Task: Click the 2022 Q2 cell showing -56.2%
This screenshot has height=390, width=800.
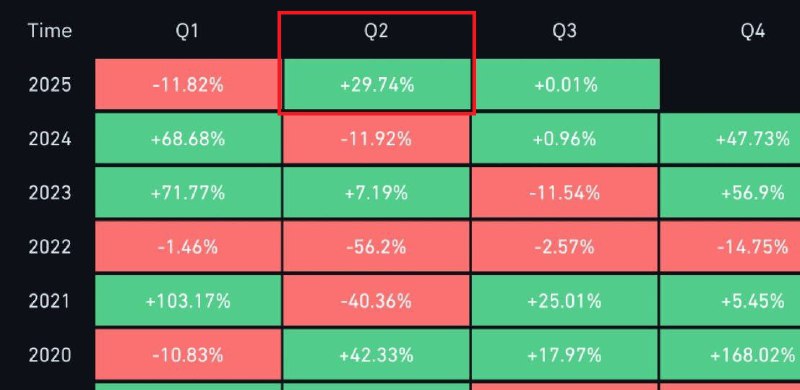Action: tap(376, 247)
